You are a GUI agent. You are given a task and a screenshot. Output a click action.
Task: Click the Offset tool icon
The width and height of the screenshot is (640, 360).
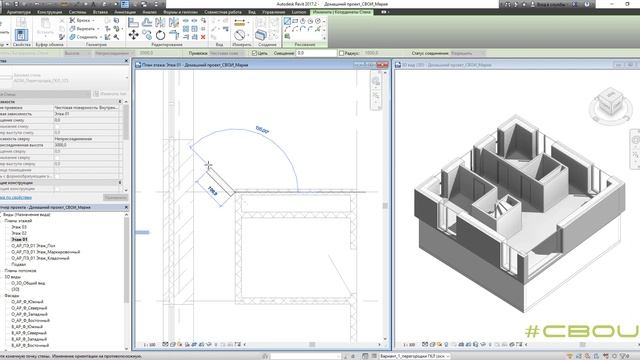tap(147, 23)
